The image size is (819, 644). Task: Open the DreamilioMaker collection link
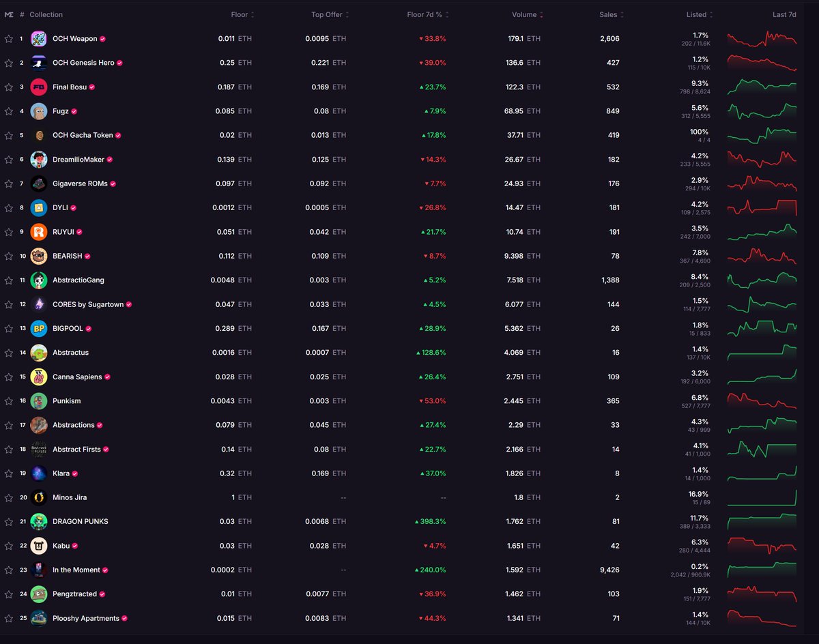78,160
